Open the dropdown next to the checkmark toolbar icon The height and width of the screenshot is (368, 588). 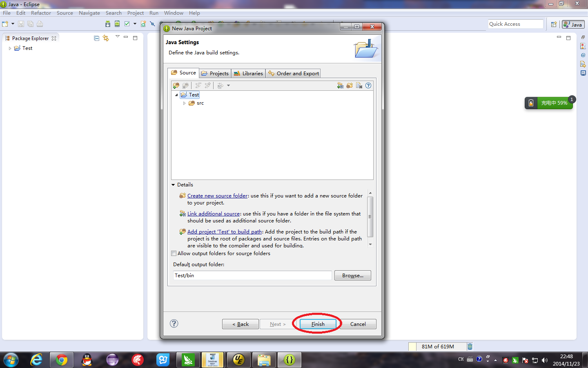[135, 24]
